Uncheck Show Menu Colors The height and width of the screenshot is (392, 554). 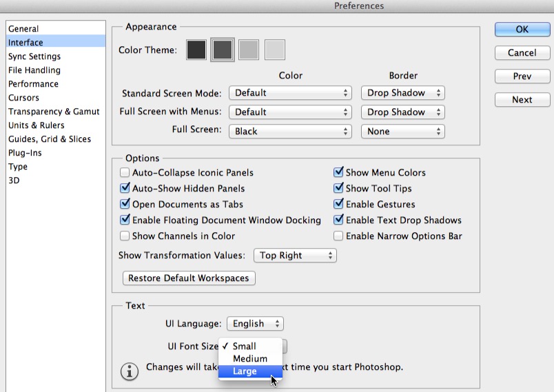point(338,172)
